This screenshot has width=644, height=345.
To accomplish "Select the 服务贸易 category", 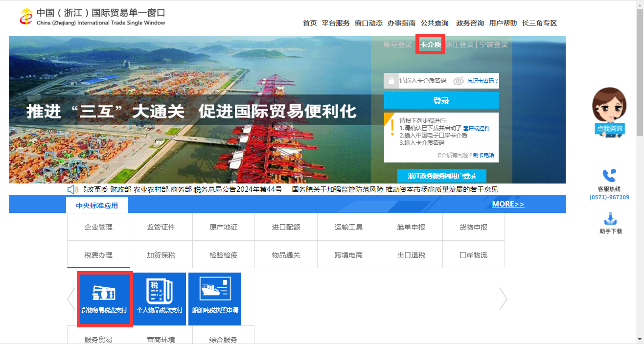I will point(98,335).
